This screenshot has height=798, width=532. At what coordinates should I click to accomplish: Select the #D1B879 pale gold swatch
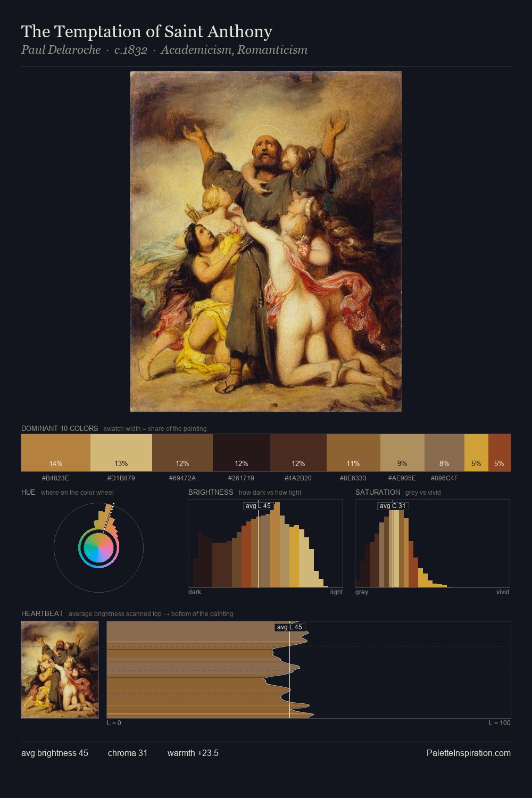coord(121,453)
